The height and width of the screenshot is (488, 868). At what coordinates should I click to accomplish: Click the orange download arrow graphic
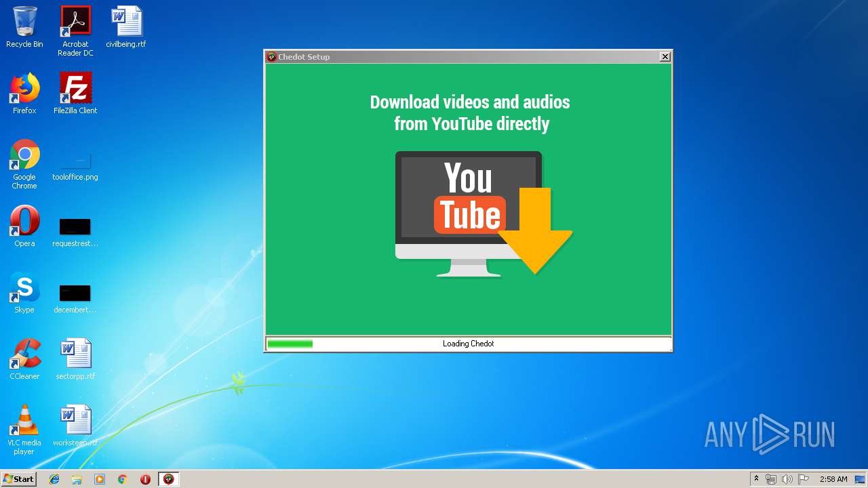click(536, 231)
